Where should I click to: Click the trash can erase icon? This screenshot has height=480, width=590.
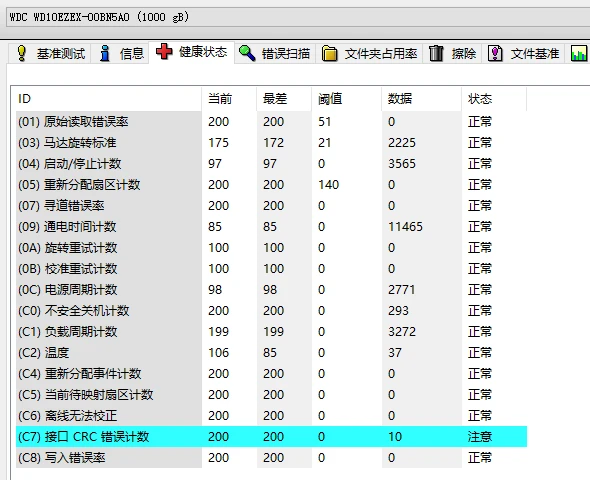436,53
